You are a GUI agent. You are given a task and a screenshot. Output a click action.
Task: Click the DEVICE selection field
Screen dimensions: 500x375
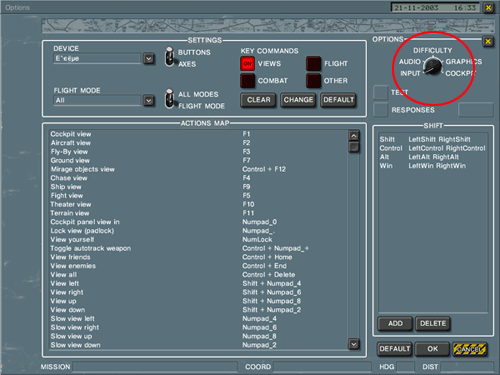(97, 58)
